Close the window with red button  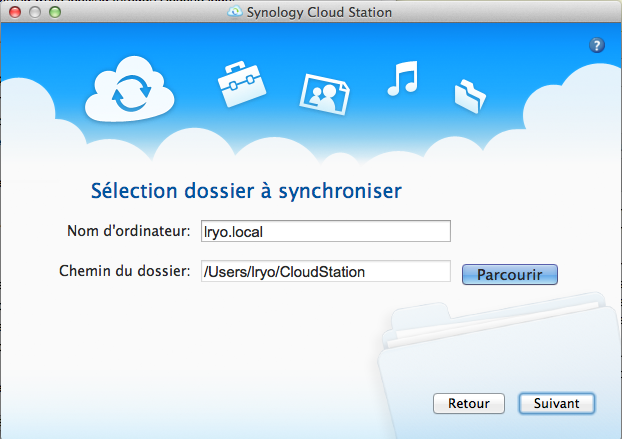[15, 12]
